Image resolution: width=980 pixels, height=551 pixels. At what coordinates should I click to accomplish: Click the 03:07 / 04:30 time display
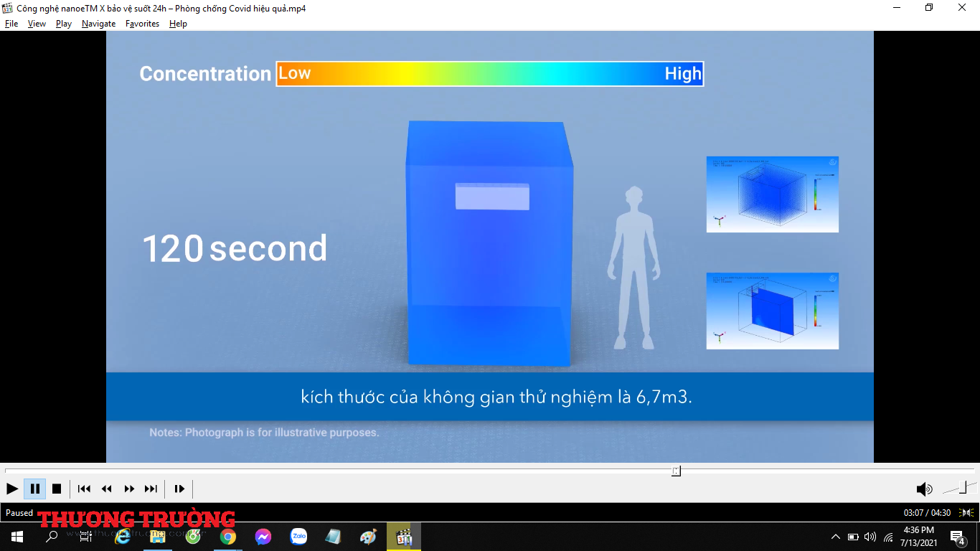[x=927, y=512]
